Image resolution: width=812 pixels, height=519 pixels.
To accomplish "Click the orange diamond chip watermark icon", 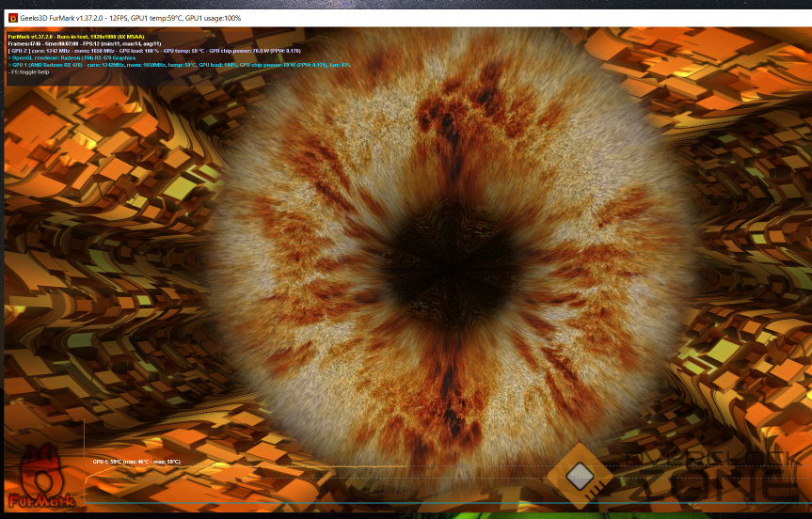I will point(580,477).
